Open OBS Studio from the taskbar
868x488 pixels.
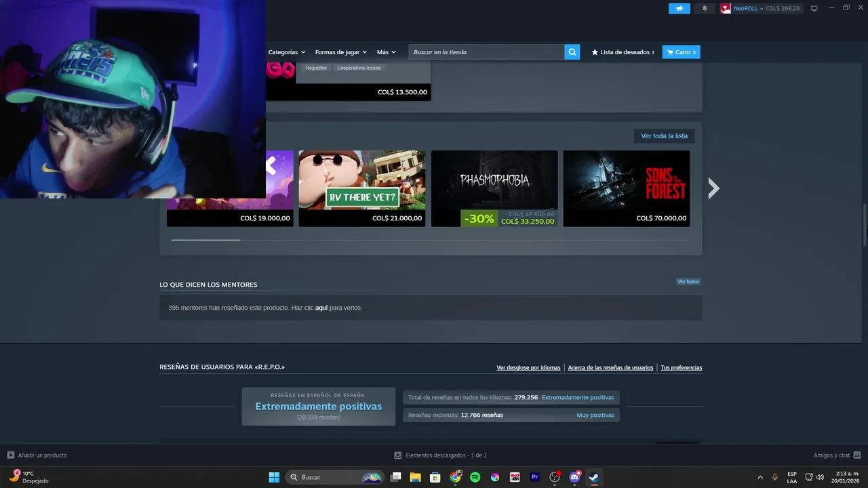(555, 477)
